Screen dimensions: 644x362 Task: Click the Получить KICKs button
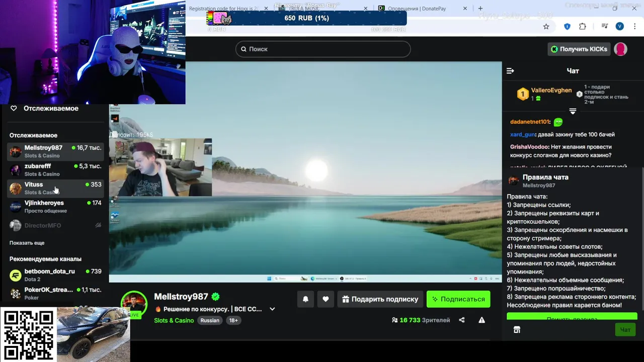[x=579, y=49]
